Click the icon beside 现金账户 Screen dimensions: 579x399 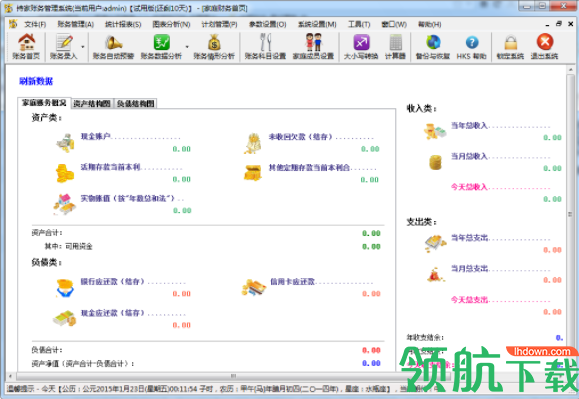pyautogui.click(x=66, y=142)
